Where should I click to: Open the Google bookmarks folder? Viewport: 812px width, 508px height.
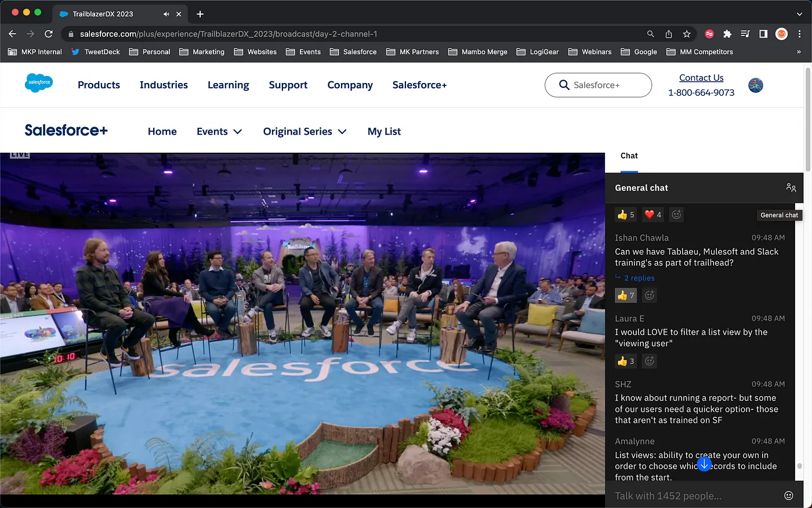pyautogui.click(x=639, y=52)
